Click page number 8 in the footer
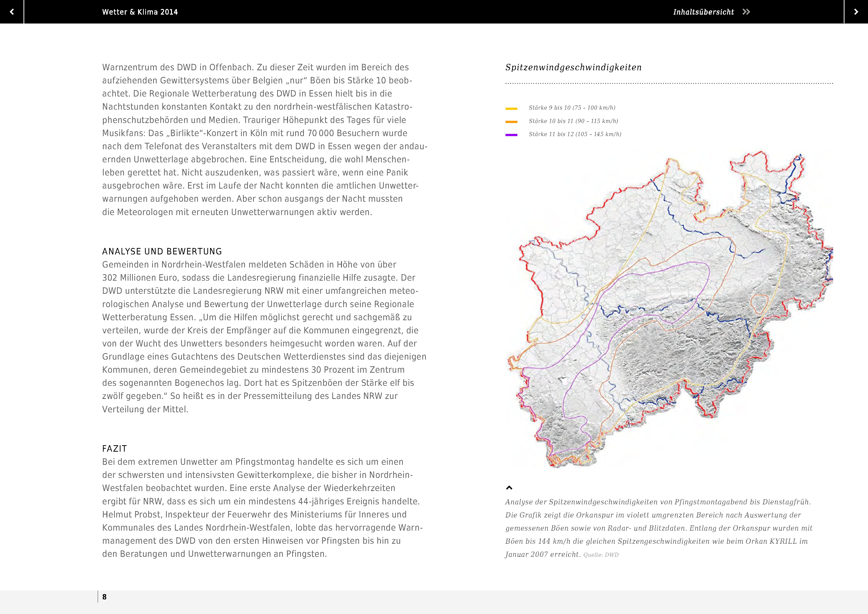The width and height of the screenshot is (868, 614). click(x=104, y=597)
